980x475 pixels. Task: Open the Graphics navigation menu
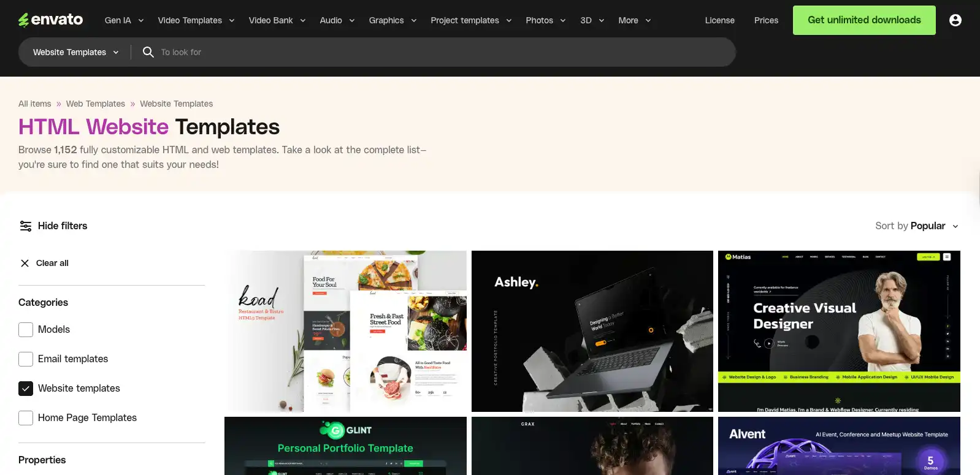pos(392,20)
